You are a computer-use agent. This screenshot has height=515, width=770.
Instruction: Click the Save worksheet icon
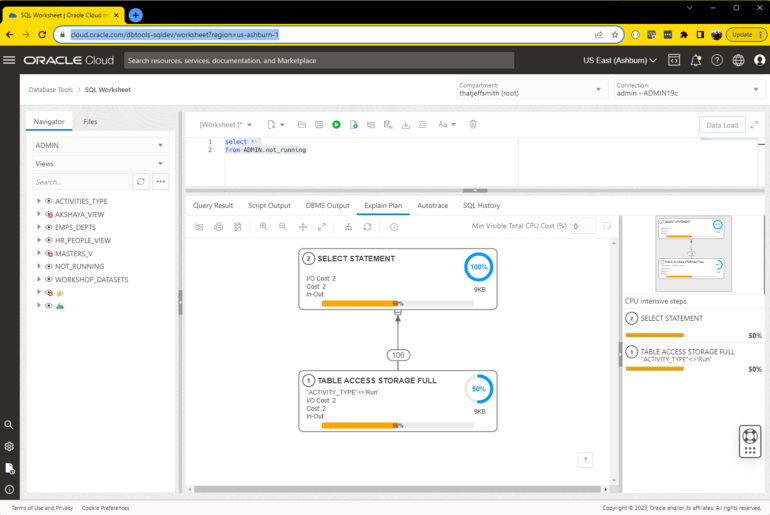(x=318, y=125)
